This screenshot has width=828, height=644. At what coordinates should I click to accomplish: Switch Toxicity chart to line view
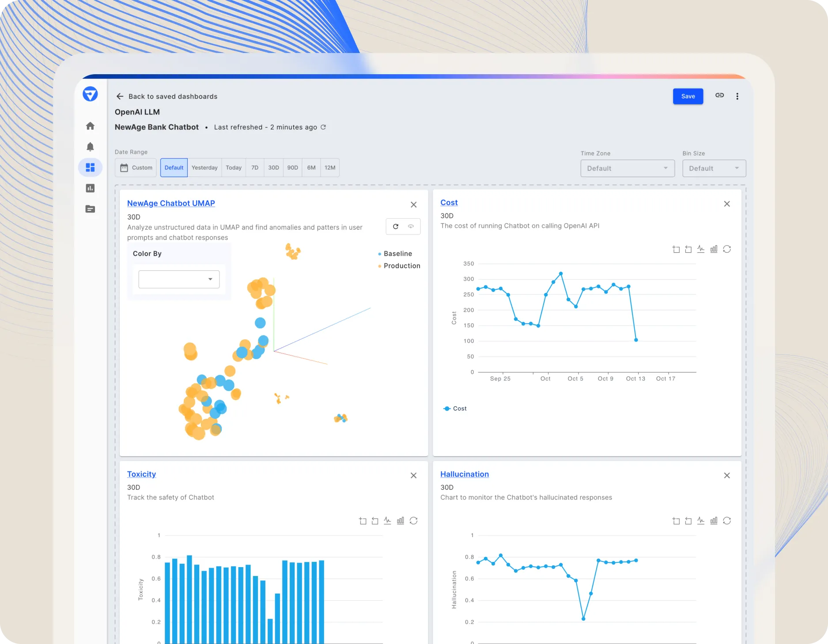coord(388,520)
